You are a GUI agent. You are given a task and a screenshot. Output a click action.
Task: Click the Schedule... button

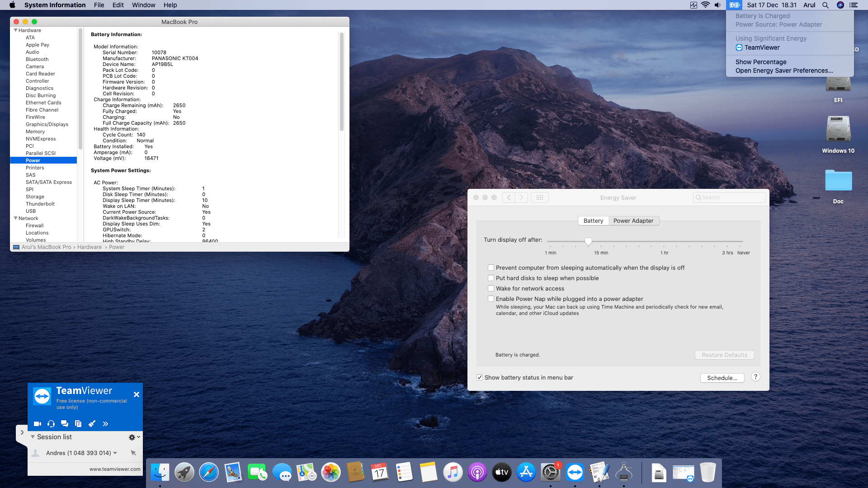[722, 378]
